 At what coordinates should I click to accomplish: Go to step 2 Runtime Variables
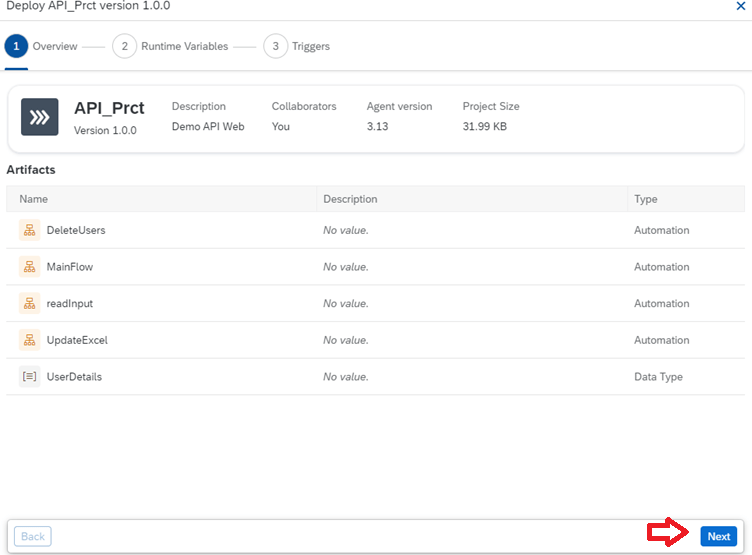coord(170,46)
